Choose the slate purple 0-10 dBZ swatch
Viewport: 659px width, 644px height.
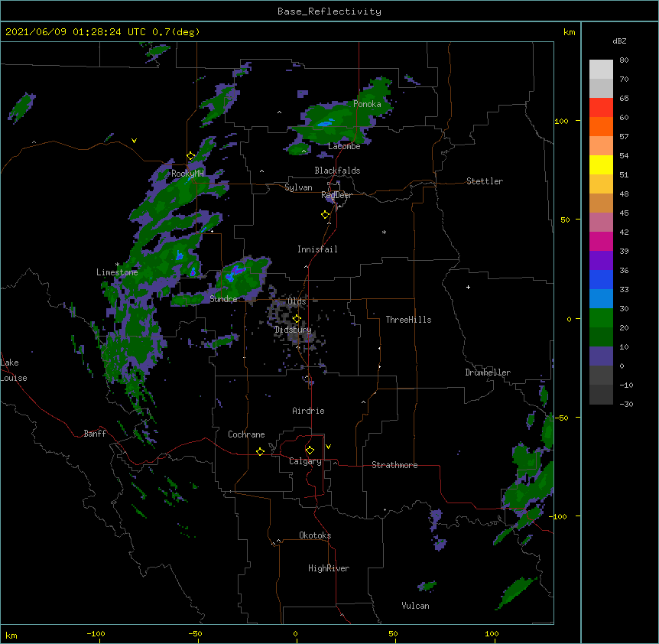(601, 356)
